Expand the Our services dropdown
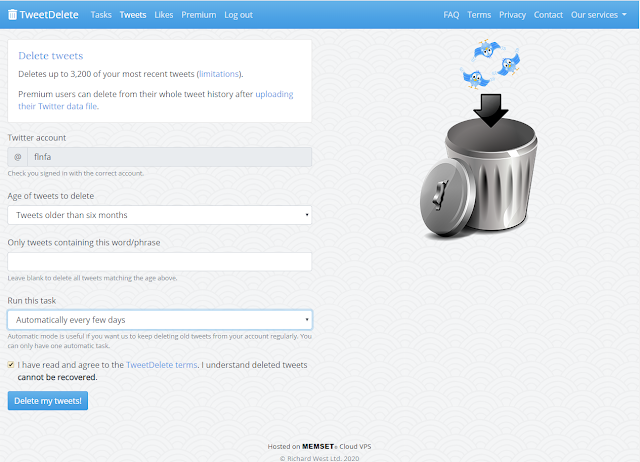Viewport: 640px width, 462px height. (598, 15)
